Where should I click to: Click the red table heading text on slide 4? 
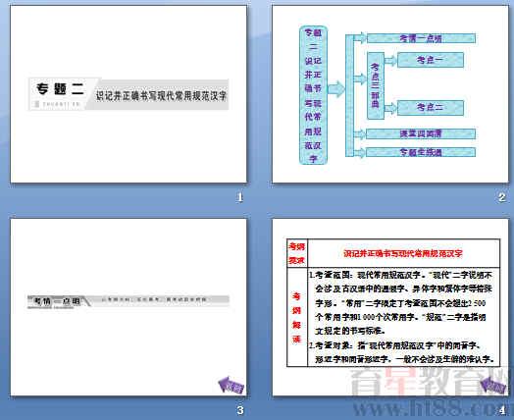click(x=403, y=253)
